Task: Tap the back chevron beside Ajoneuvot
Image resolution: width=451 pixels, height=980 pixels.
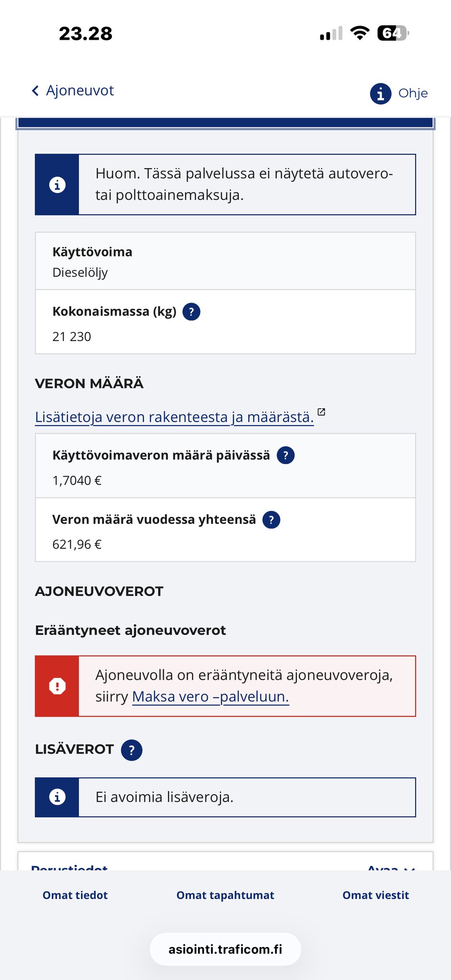Action: (x=35, y=90)
